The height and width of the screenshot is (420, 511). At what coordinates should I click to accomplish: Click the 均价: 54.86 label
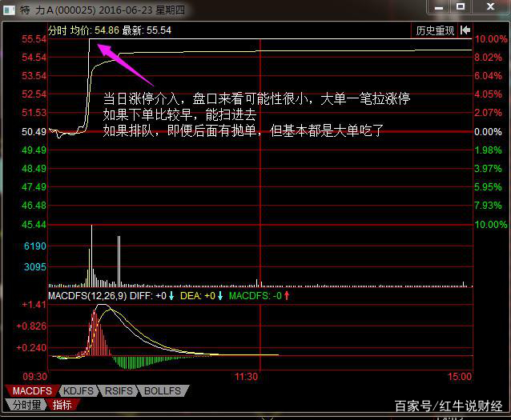pos(95,30)
